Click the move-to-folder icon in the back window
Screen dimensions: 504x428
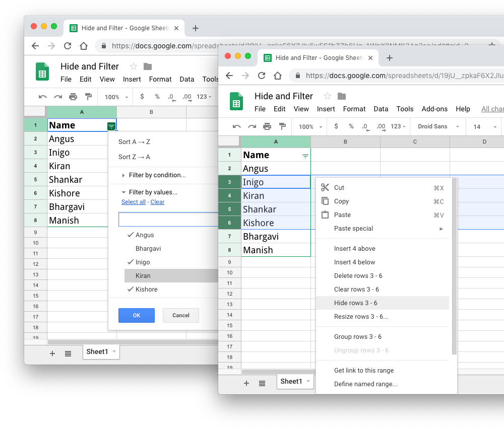(x=148, y=66)
